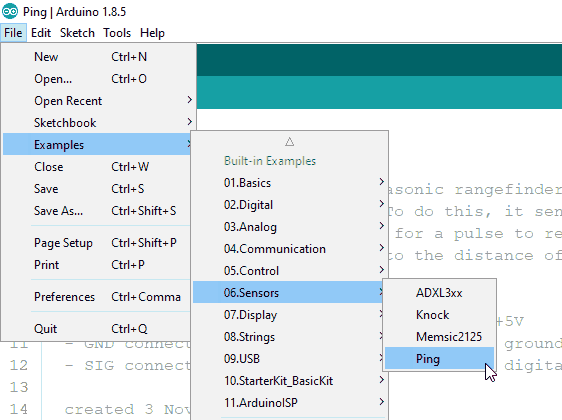Screen dimensions: 562x420
Task: Open the Sketch menu
Action: [x=77, y=33]
